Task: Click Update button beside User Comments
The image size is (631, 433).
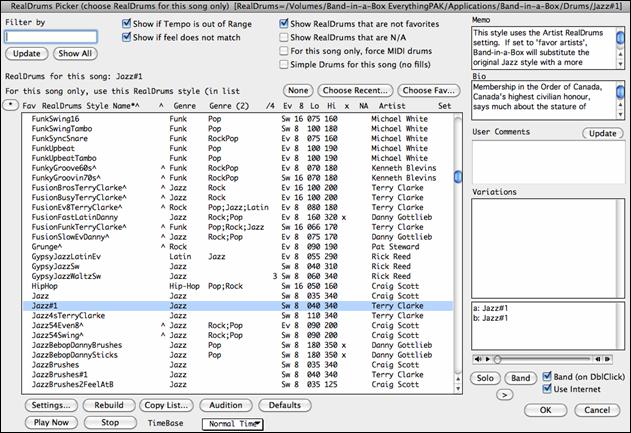Action: (x=602, y=133)
